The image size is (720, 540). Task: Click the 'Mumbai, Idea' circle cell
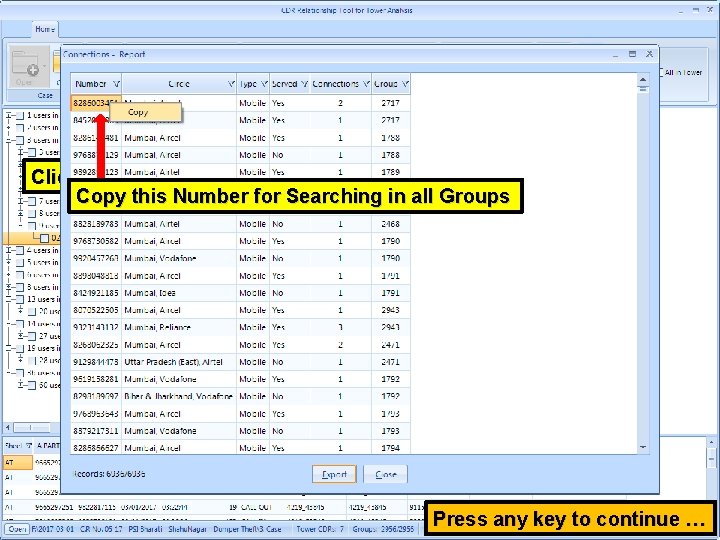coord(179,293)
